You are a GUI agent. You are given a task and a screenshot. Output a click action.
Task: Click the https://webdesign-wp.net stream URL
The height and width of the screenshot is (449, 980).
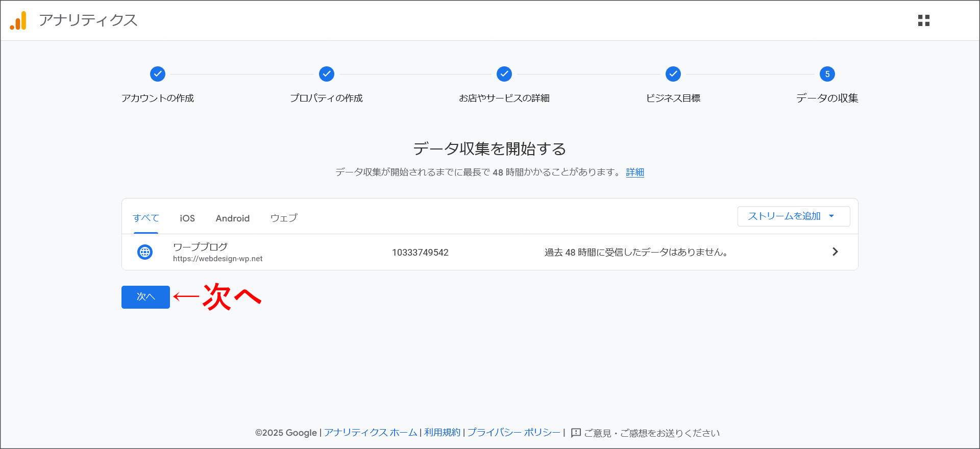click(x=218, y=259)
